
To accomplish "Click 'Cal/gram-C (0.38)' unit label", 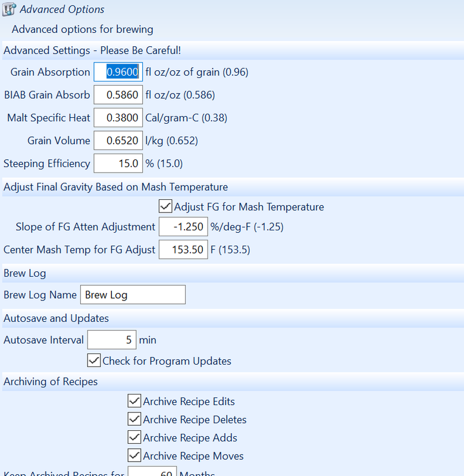I will (186, 118).
